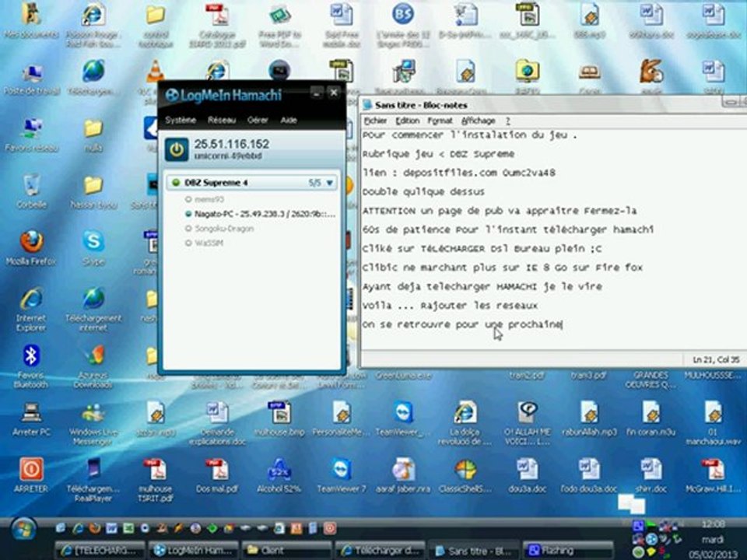Toggle the Hamachi power button

click(177, 150)
